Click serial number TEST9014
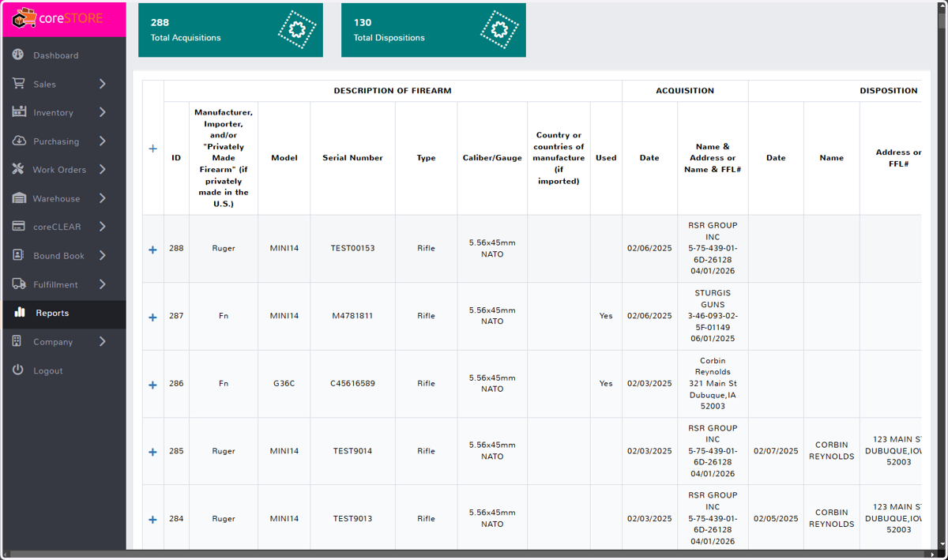948x560 pixels. (352, 451)
